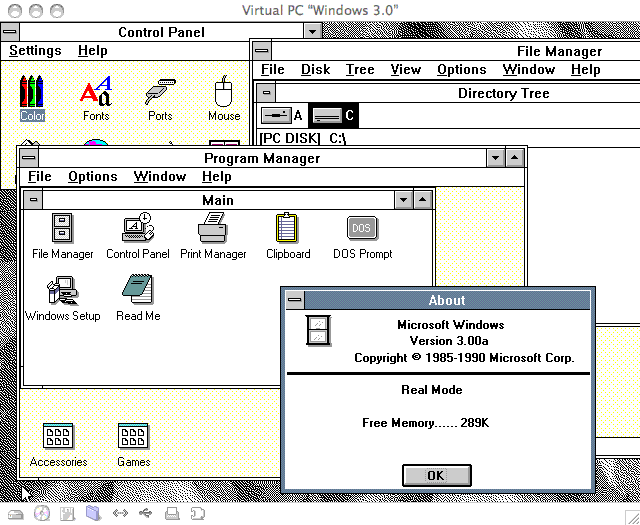
Task: Minimize the Main group window
Action: pos(404,200)
